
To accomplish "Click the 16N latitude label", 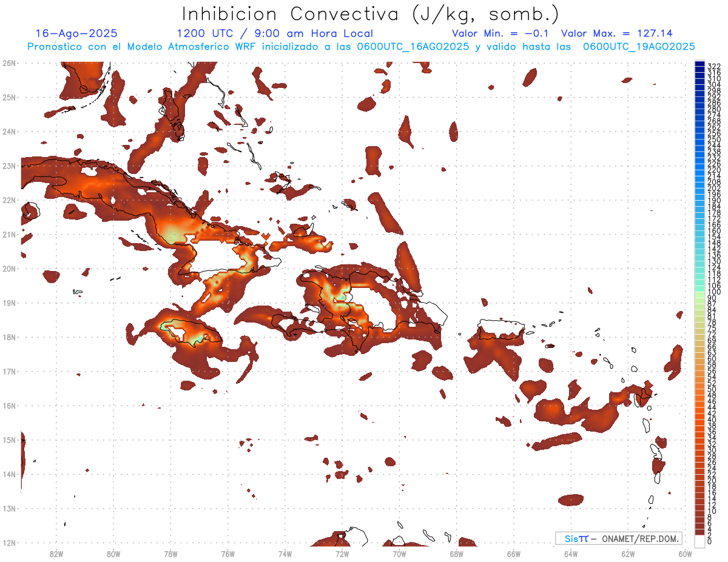I will (9, 406).
